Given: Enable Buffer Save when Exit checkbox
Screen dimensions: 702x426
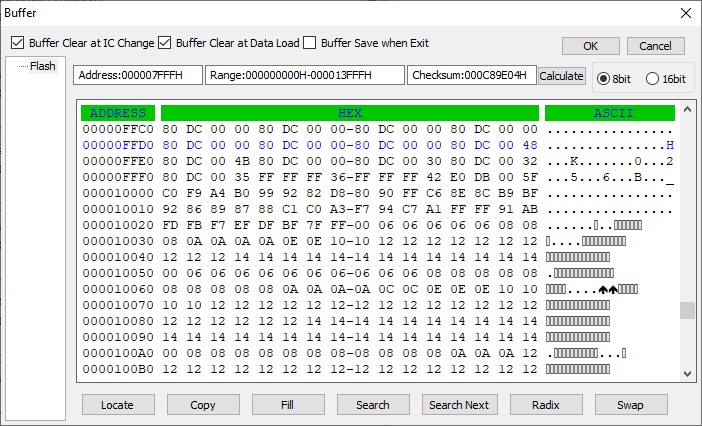Looking at the screenshot, I should (x=310, y=43).
